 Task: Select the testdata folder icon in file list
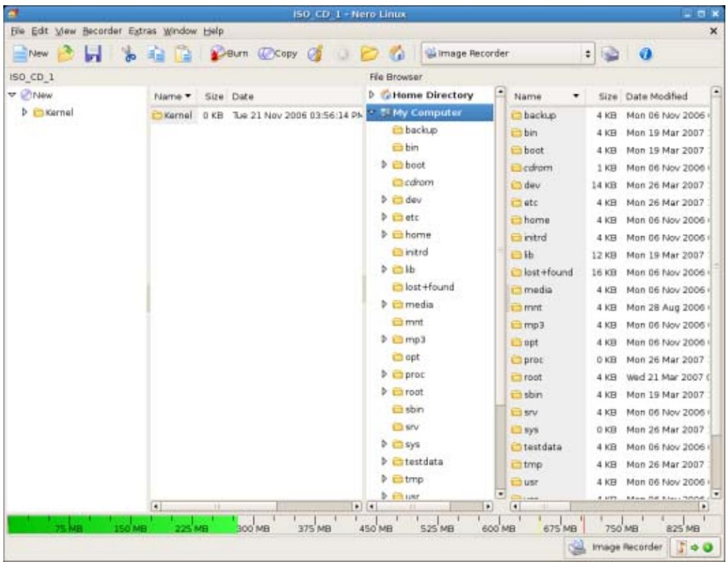(517, 447)
